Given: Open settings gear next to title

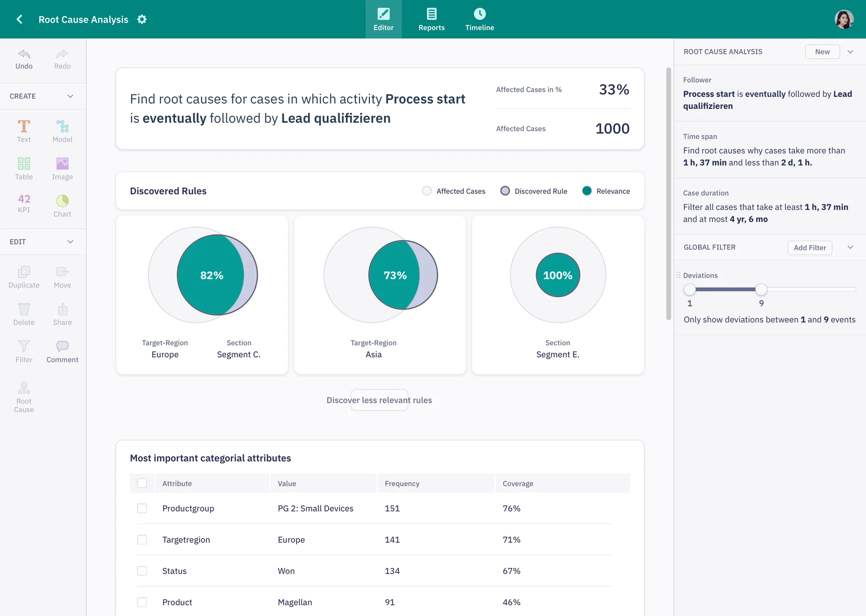Looking at the screenshot, I should click(142, 19).
